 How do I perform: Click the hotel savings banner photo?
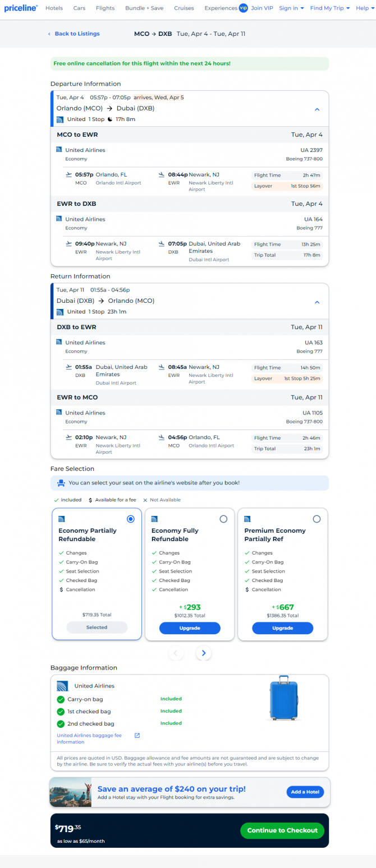click(70, 792)
